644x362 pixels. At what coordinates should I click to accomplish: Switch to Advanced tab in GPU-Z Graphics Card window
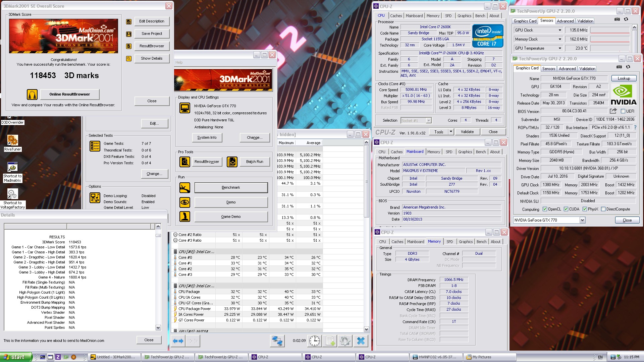click(x=567, y=69)
